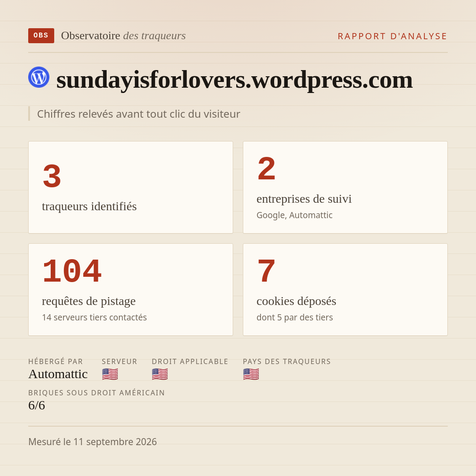
Task: Click the Automattic host name
Action: click(x=58, y=374)
